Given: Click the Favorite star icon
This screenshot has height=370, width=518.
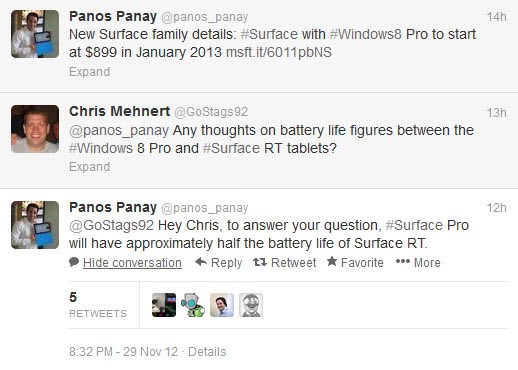Looking at the screenshot, I should click(332, 261).
